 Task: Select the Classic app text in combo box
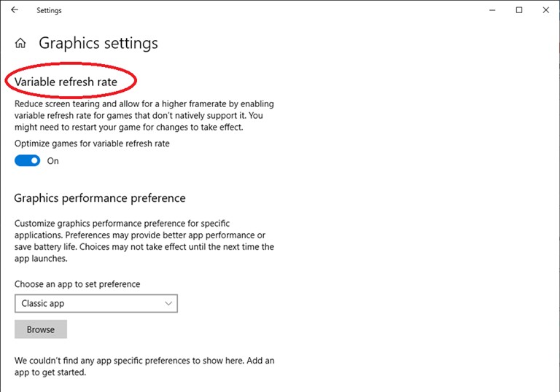(43, 303)
